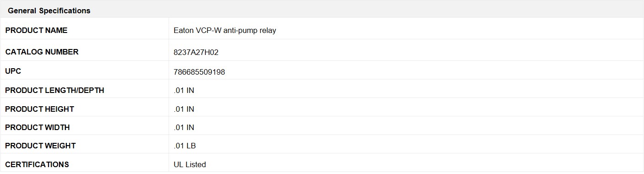Click the product height value .01 IN
Image resolution: width=644 pixels, height=174 pixels.
(184, 109)
